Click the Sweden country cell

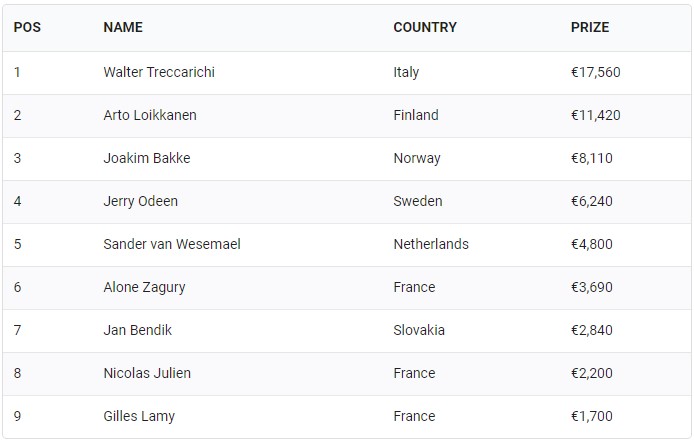pos(418,201)
